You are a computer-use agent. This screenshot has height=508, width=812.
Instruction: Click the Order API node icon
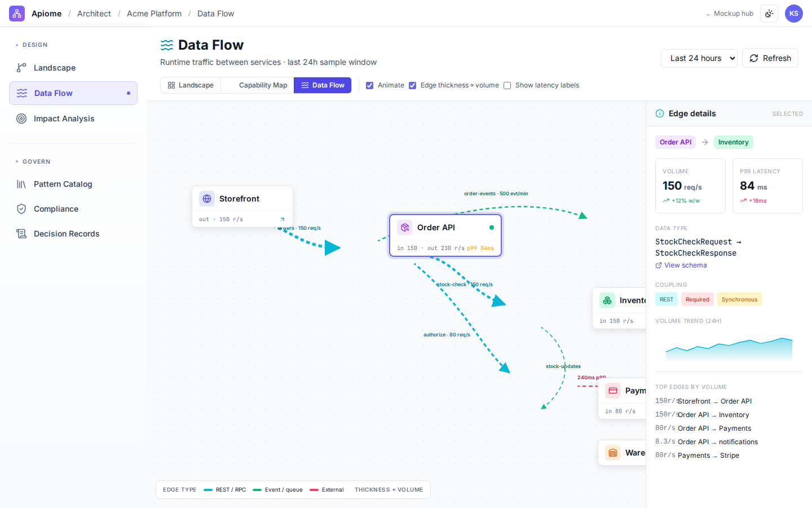pos(405,227)
